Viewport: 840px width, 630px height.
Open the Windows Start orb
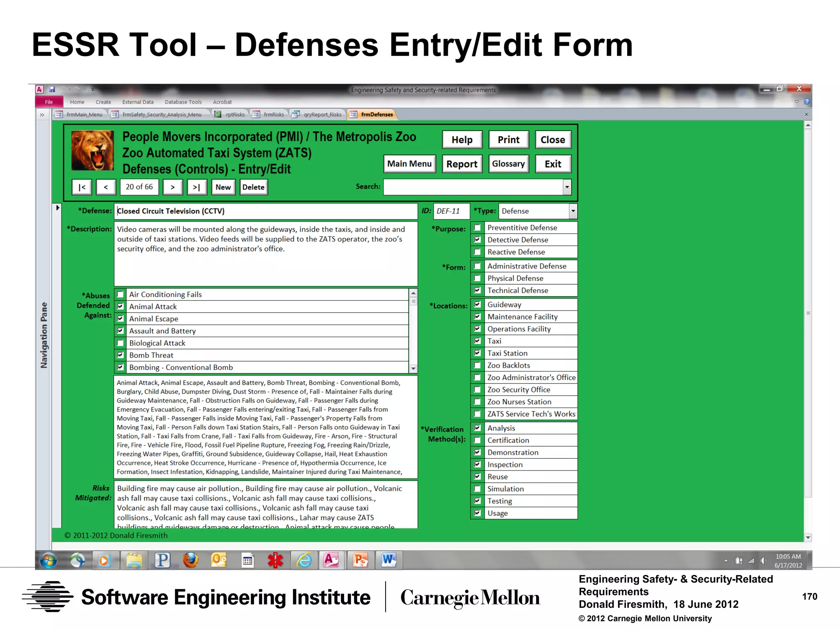click(48, 560)
